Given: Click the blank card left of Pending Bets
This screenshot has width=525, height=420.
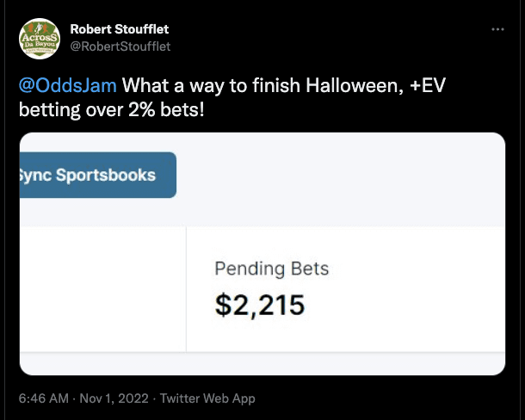Looking at the screenshot, I should tap(102, 289).
